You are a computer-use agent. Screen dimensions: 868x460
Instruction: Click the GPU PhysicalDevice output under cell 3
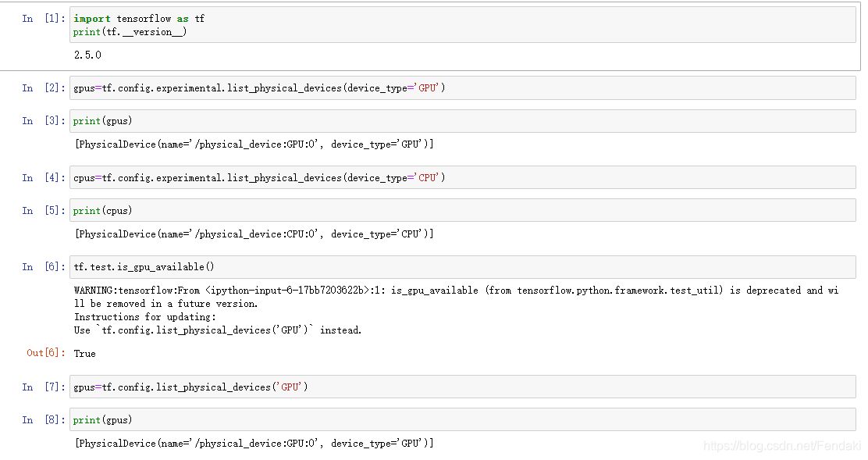pos(254,144)
